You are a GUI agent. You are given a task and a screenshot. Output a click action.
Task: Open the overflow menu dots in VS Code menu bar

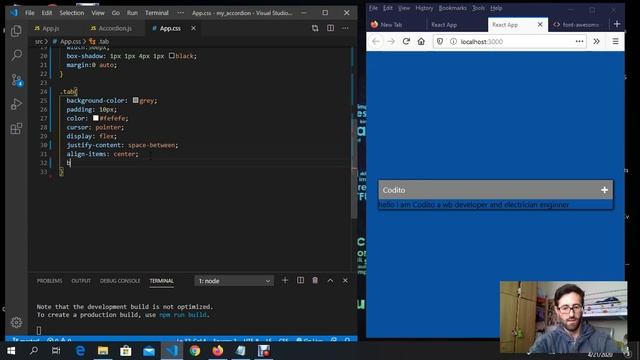pos(180,13)
